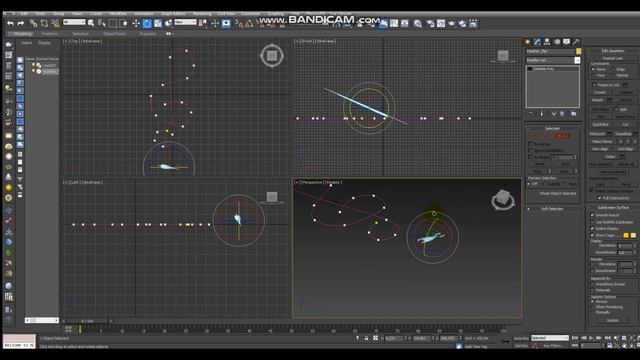Image resolution: width=640 pixels, height=360 pixels.
Task: Toggle Use NURMS Subdivision checkbox
Action: pyautogui.click(x=593, y=222)
